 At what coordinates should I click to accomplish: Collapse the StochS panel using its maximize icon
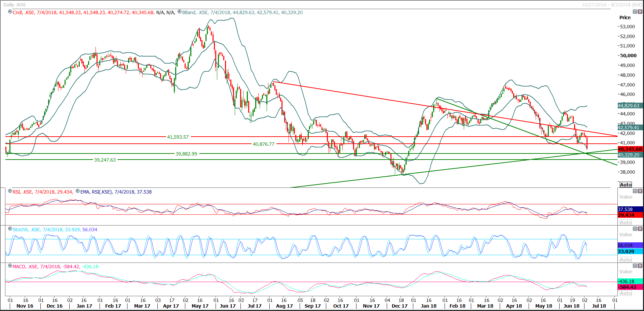click(635, 229)
